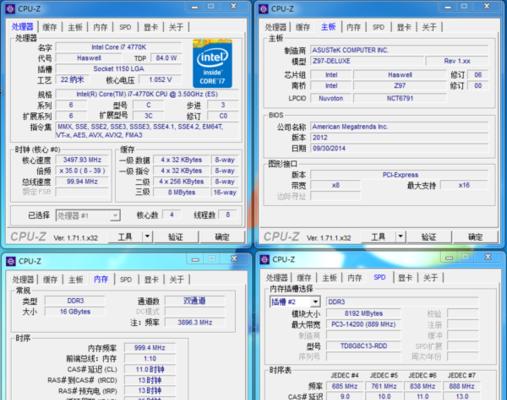Viewport: 507px width, 400px height.
Task: Click 工具 button in processor window
Action: pyautogui.click(x=125, y=237)
